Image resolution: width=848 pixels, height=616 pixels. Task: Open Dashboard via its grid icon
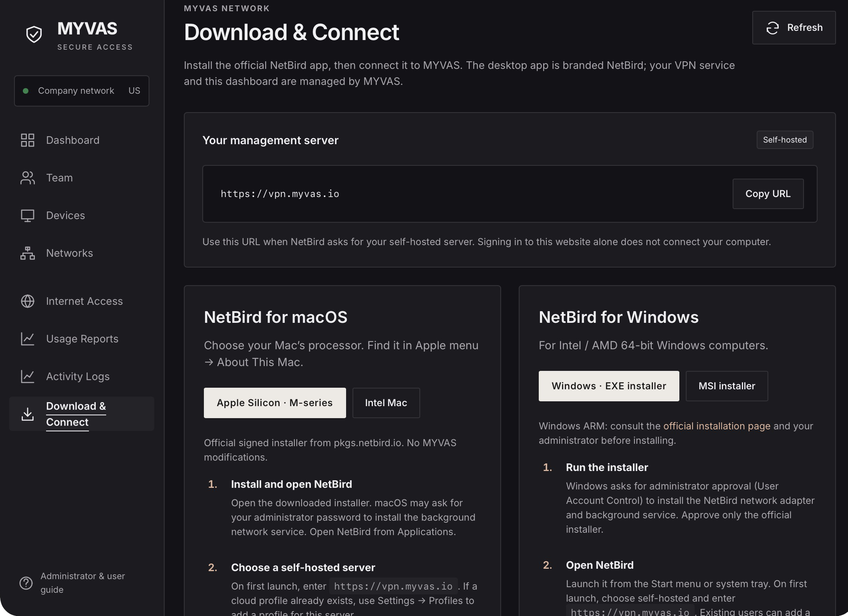tap(28, 140)
